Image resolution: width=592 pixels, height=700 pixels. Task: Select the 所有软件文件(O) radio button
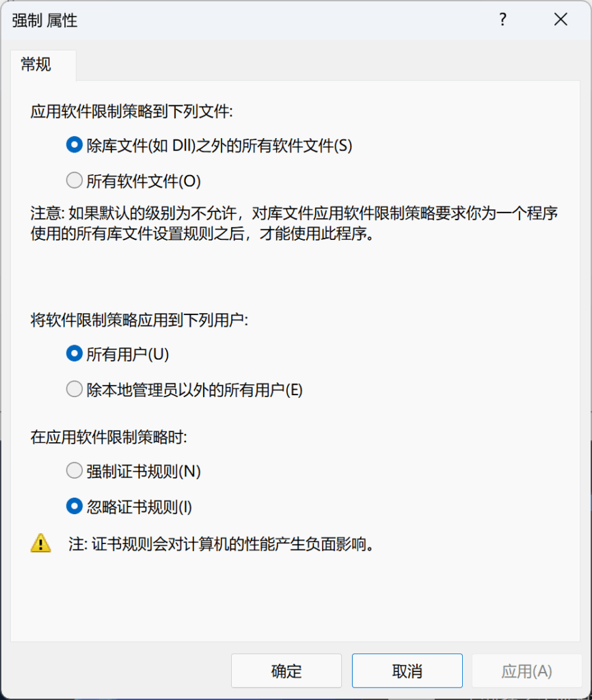74,180
